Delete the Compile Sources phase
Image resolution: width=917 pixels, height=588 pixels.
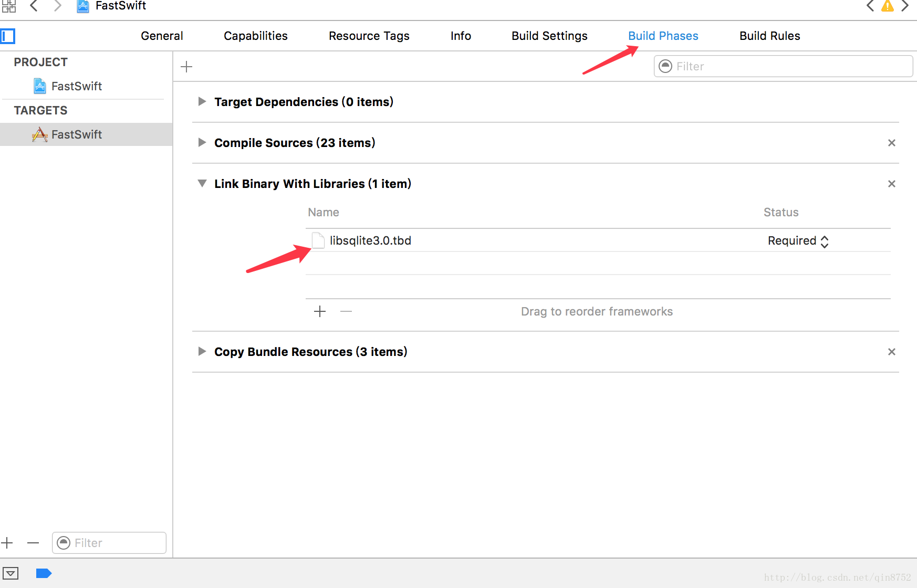[891, 143]
